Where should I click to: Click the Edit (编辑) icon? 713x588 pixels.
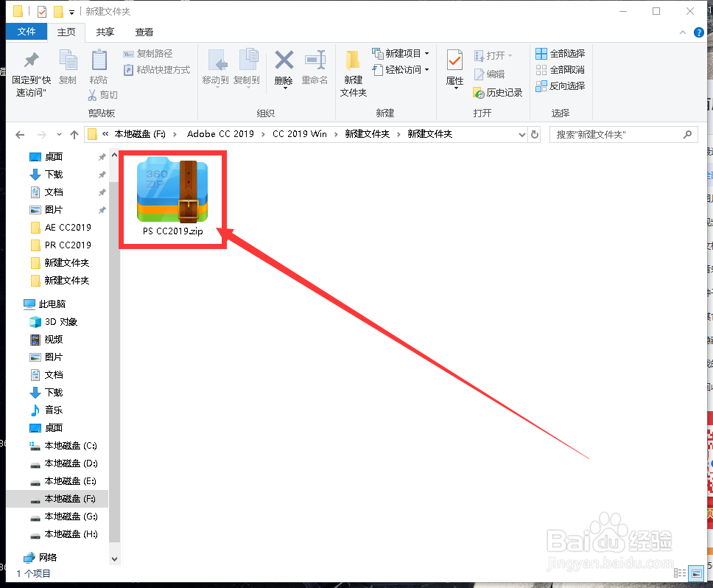point(479,74)
